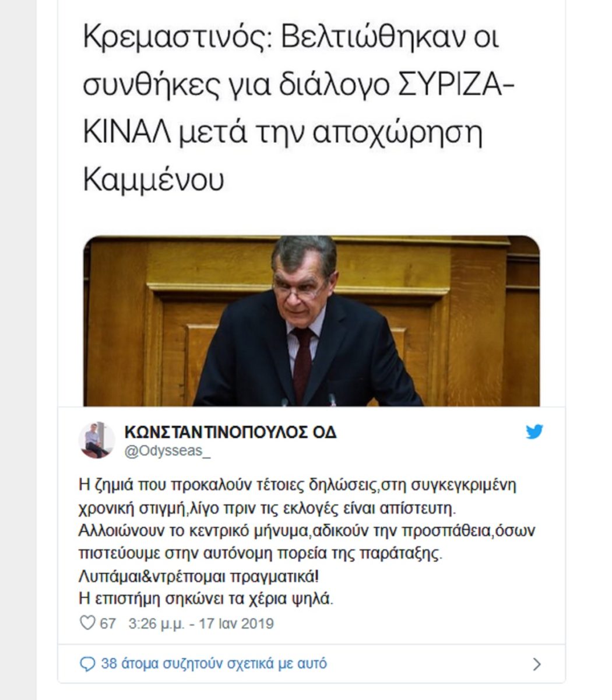This screenshot has width=612, height=700.
Task: Click the heart next to the count 67
Action: 87,623
